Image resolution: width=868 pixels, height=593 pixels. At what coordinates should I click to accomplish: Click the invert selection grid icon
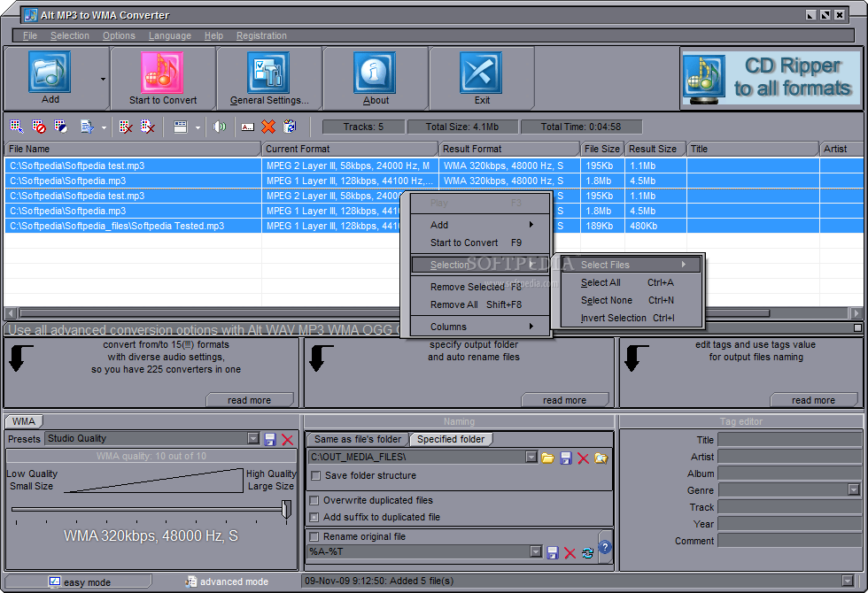(61, 127)
